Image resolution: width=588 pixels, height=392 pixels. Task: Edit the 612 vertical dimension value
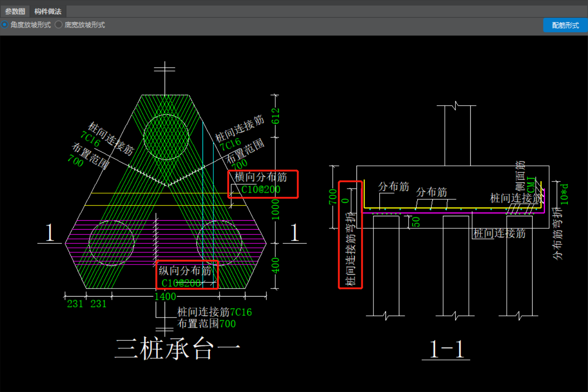(275, 116)
